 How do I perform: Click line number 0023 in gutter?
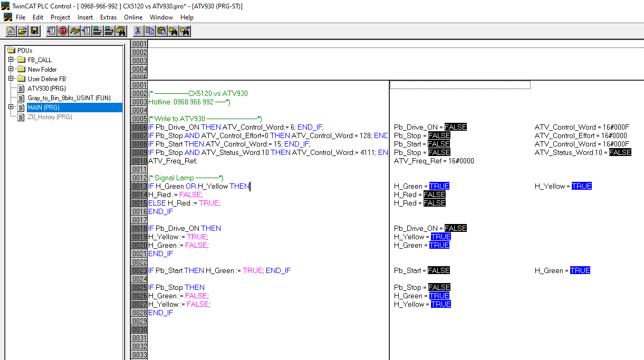(x=139, y=270)
